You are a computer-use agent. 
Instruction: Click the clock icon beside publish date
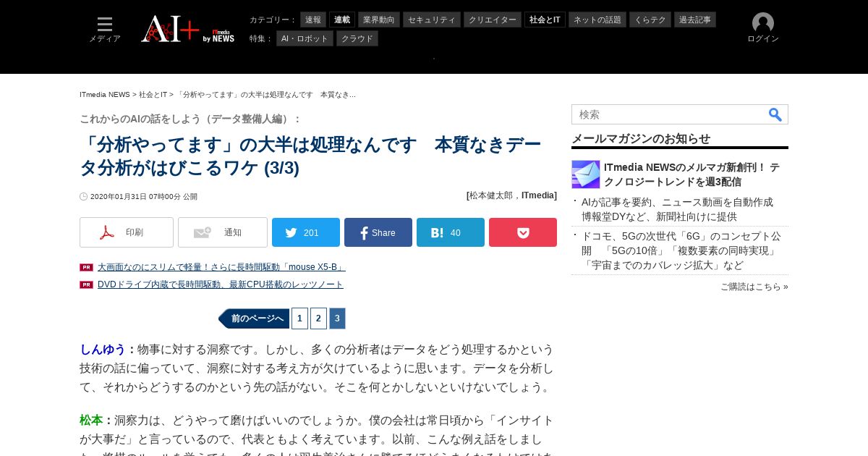[83, 197]
